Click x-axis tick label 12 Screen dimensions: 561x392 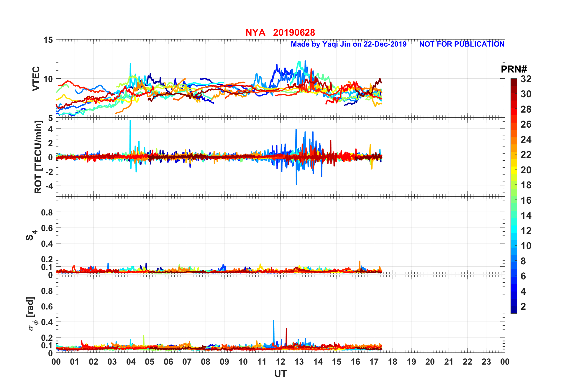click(280, 362)
